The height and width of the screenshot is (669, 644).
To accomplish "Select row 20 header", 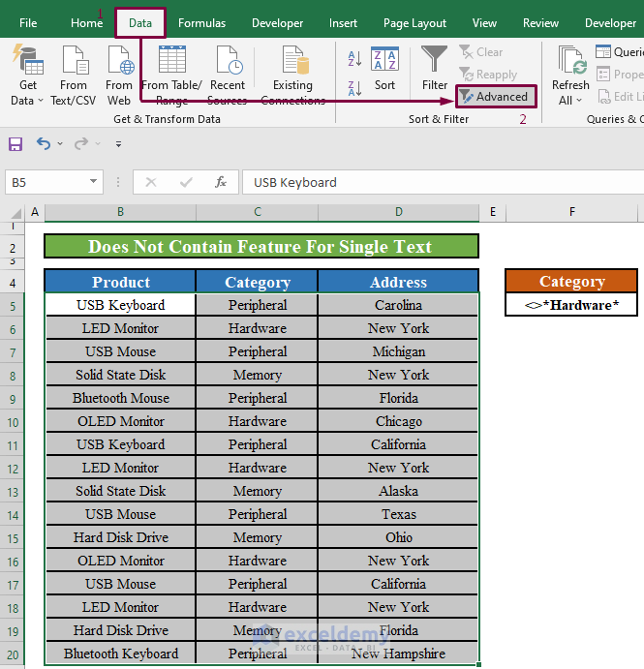I will pyautogui.click(x=13, y=654).
